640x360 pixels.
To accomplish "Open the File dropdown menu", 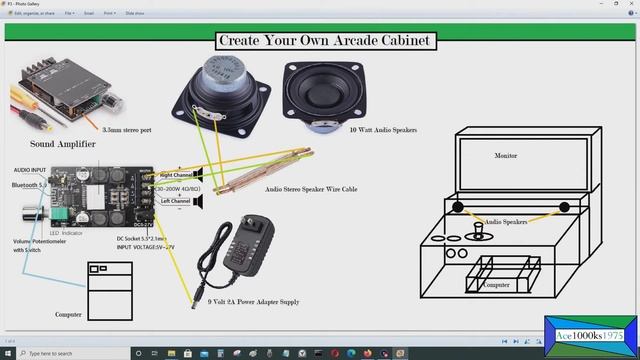I will tap(69, 13).
